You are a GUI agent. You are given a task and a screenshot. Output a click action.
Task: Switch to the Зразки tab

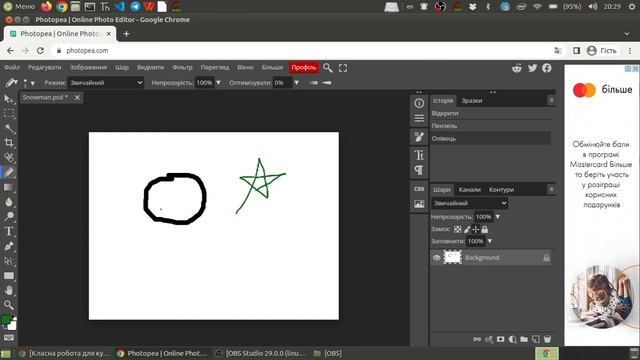point(472,100)
